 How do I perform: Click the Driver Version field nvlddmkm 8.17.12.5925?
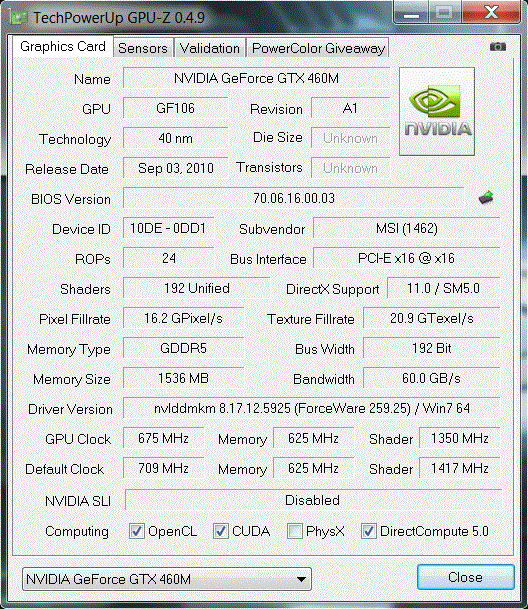pyautogui.click(x=312, y=408)
